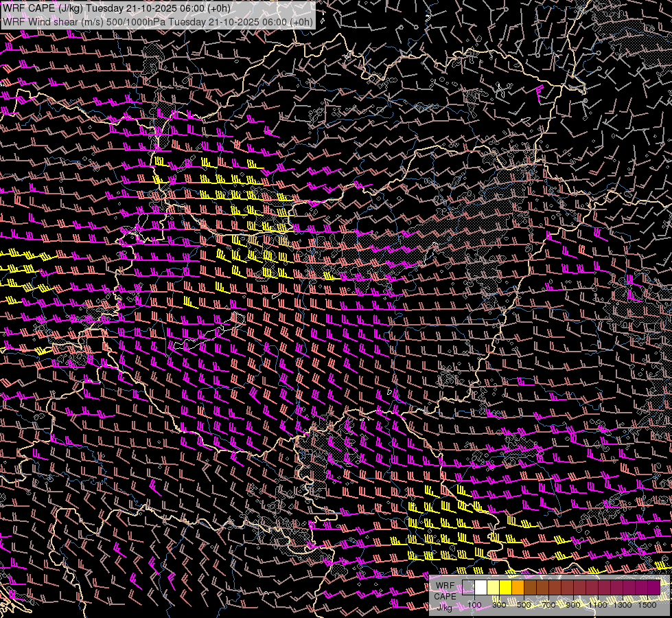
Task: Select the transparent leftmost CAPE legend swatch
Action: (468, 587)
